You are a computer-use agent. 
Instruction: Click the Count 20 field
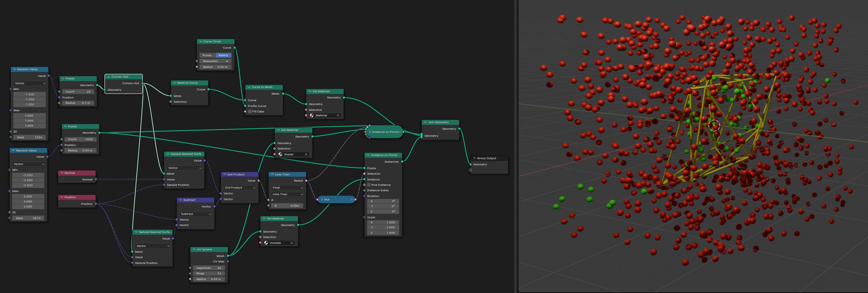[78, 92]
